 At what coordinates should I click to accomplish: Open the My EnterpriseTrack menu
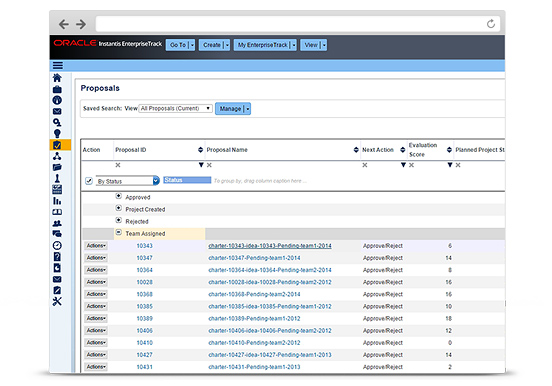265,45
